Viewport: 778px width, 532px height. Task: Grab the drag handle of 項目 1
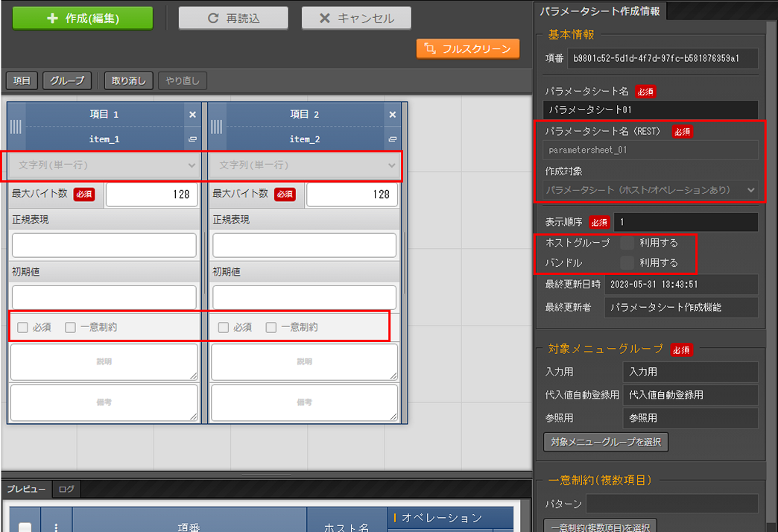pos(16,127)
